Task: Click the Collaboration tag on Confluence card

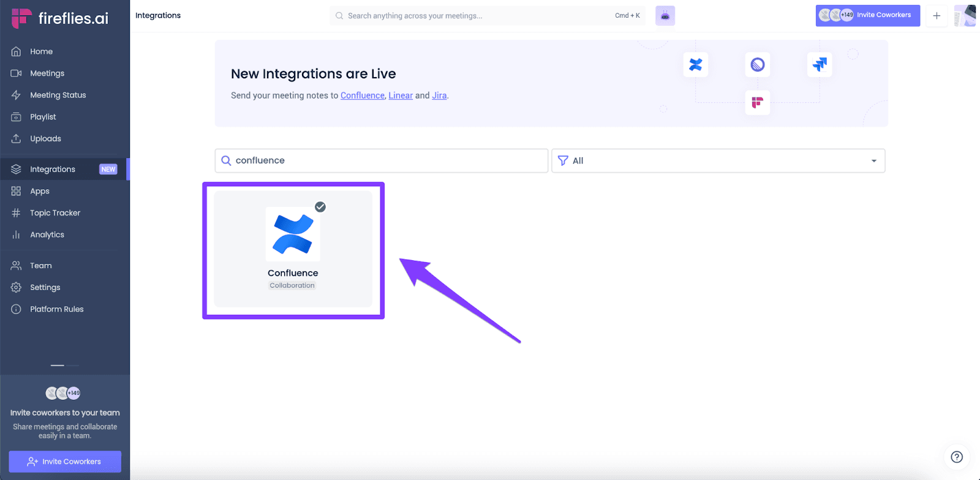Action: point(292,285)
